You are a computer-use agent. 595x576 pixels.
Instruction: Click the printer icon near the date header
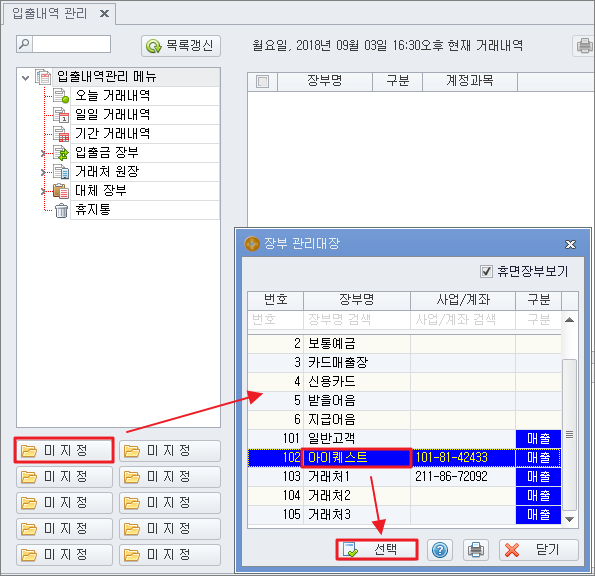tap(584, 46)
